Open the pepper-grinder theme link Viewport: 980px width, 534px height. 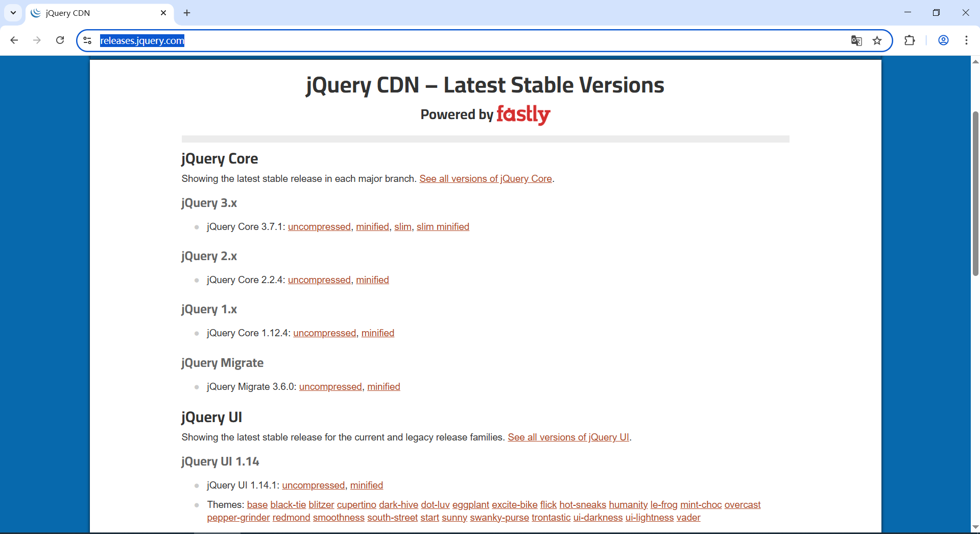pos(238,518)
